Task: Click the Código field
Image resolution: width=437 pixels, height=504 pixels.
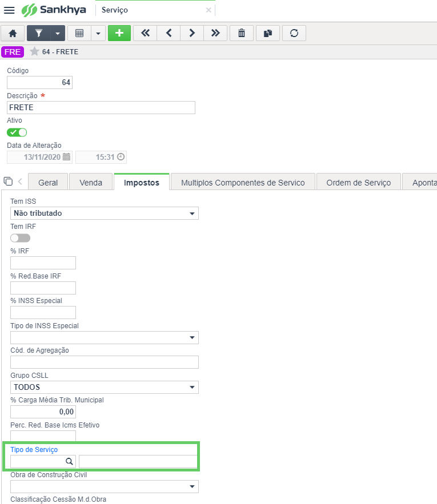Action: coord(39,82)
